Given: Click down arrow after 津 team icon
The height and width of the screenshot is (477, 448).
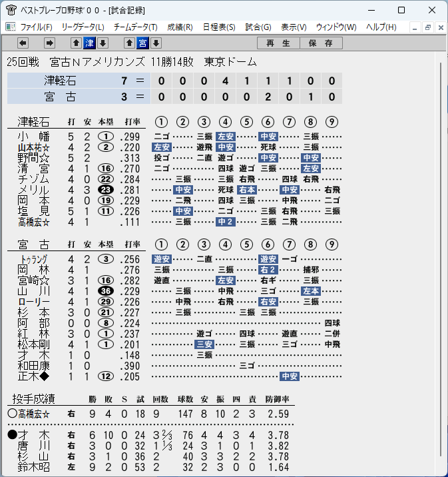Looking at the screenshot, I should click(103, 43).
